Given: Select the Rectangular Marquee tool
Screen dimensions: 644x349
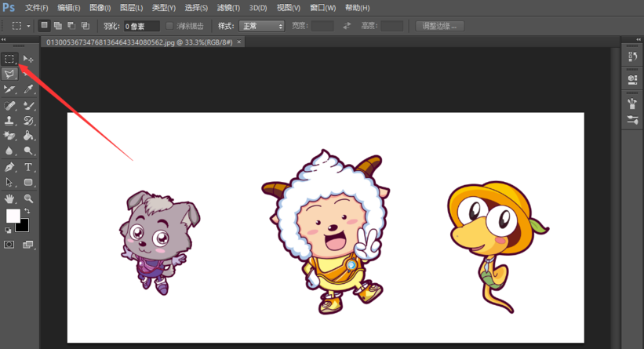Looking at the screenshot, I should point(9,59).
